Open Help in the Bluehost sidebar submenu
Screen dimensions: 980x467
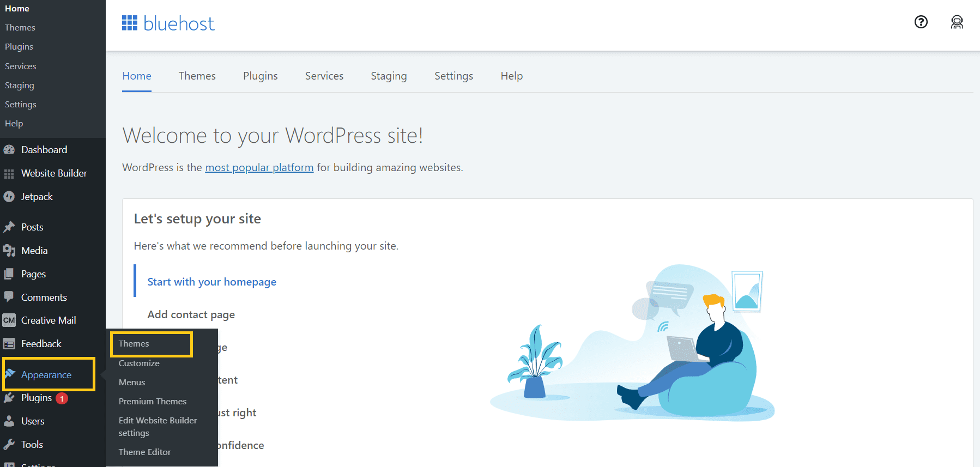[14, 123]
